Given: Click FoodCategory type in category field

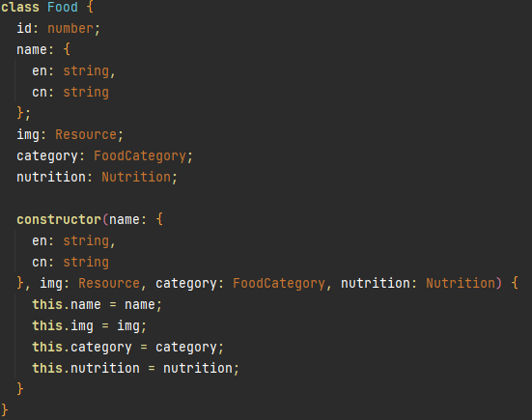Looking at the screenshot, I should pyautogui.click(x=140, y=156).
